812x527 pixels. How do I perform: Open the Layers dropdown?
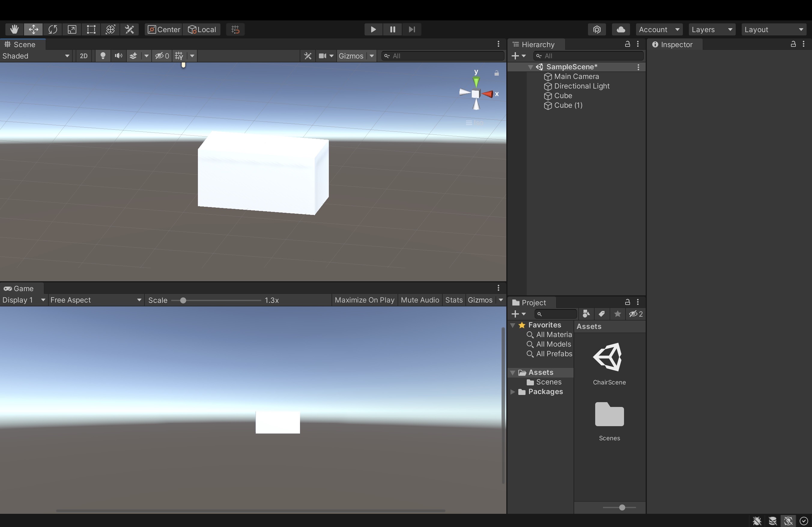pyautogui.click(x=712, y=29)
